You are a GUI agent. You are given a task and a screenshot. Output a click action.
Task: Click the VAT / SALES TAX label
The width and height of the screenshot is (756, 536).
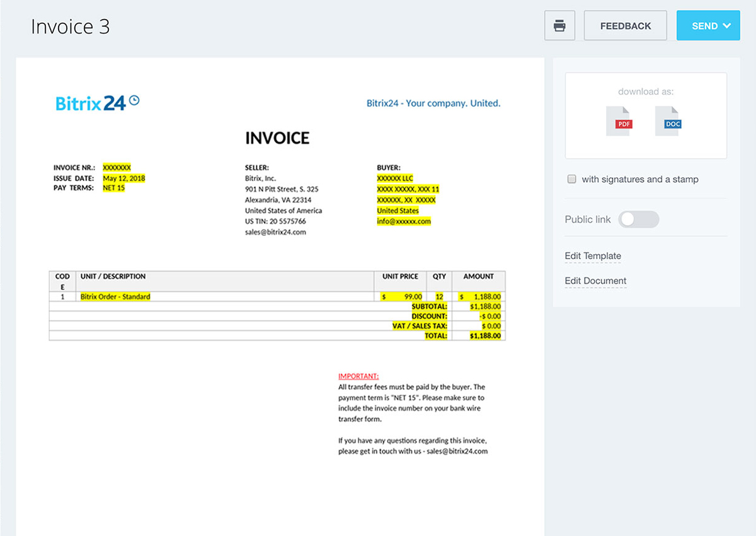tap(420, 326)
